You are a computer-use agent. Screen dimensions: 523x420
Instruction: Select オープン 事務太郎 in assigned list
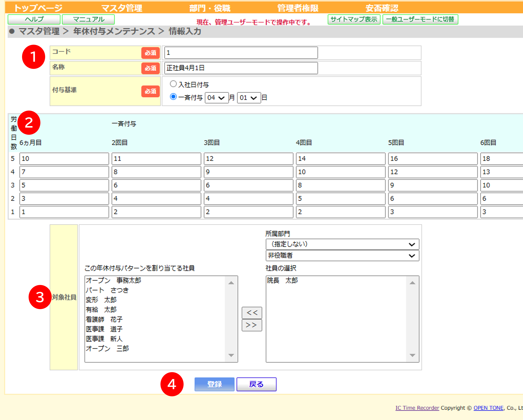pyautogui.click(x=113, y=280)
